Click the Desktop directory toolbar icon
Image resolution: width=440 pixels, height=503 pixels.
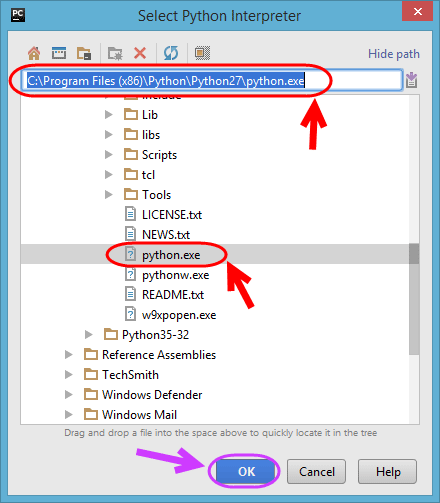point(59,53)
